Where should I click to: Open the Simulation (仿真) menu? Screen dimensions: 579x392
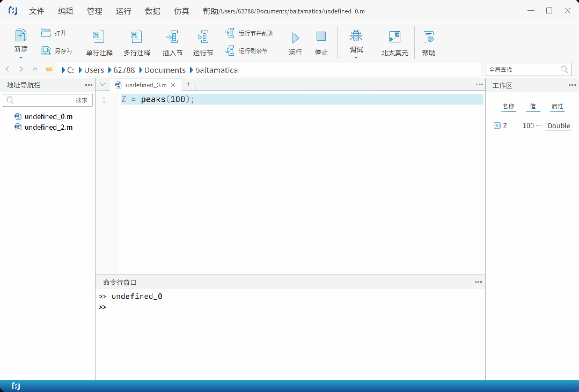(x=181, y=11)
